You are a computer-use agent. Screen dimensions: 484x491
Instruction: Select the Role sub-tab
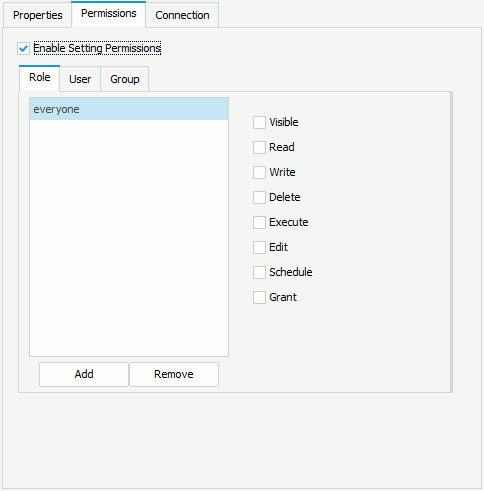(40, 78)
